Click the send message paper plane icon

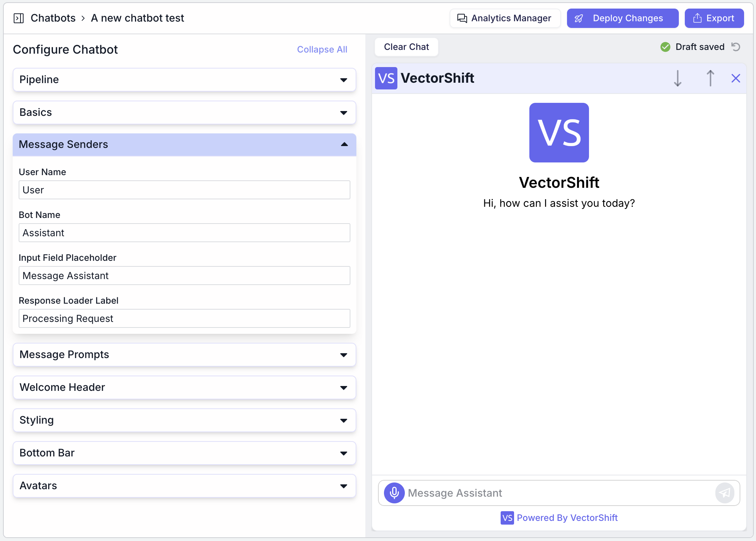pyautogui.click(x=724, y=493)
